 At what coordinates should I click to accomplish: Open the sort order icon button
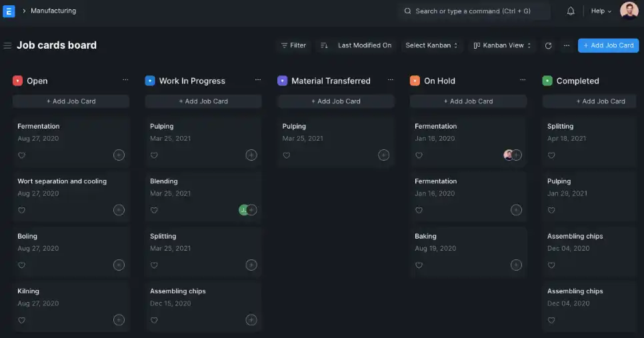[x=324, y=45]
